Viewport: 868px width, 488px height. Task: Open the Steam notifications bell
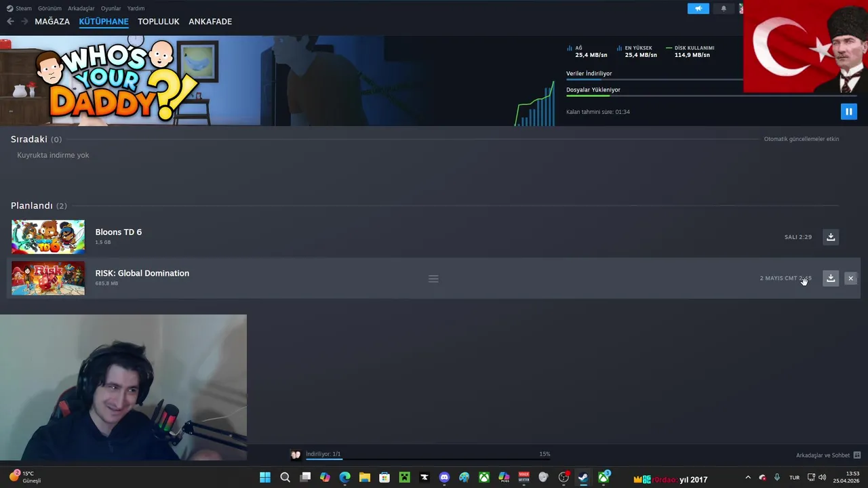pos(724,9)
